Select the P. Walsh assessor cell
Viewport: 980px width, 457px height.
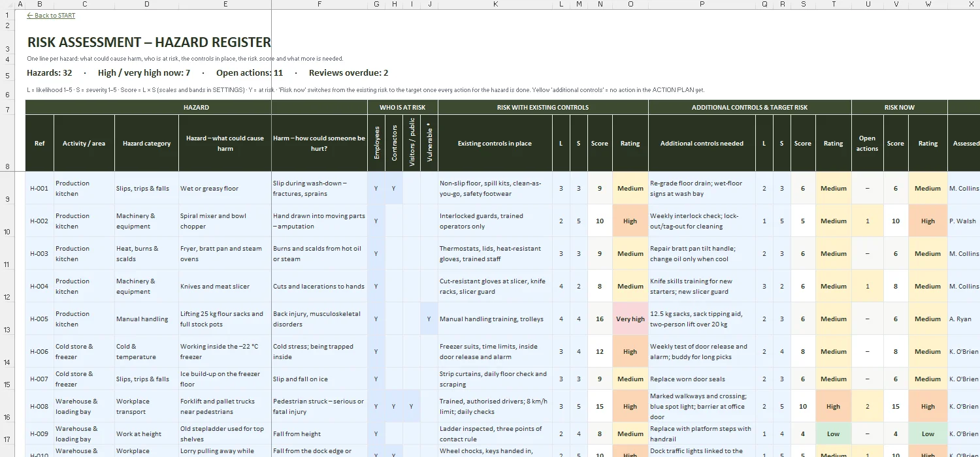click(x=964, y=221)
